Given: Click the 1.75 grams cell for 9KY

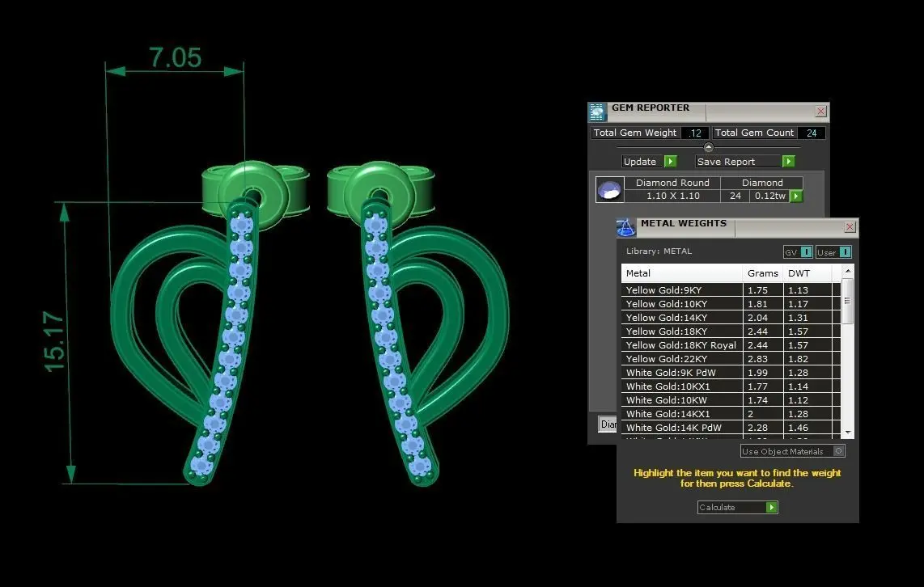Looking at the screenshot, I should 763,290.
